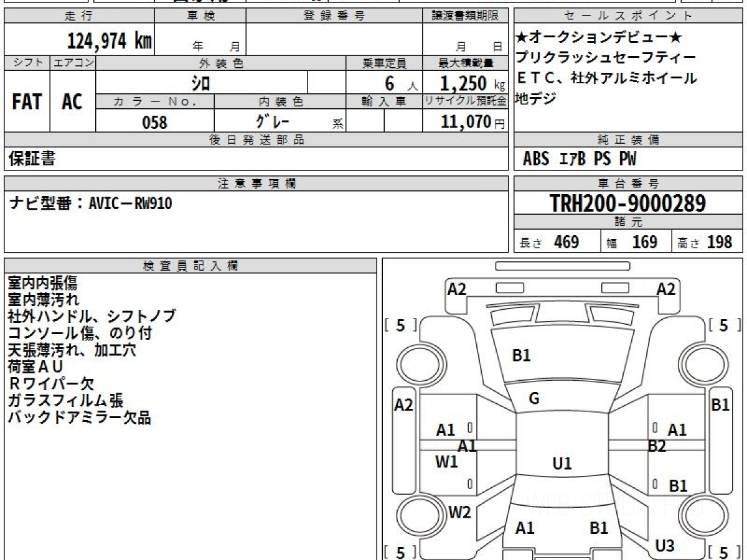Select the A2 mark on the left fender
Screen dimensions: 747x560
404,405
